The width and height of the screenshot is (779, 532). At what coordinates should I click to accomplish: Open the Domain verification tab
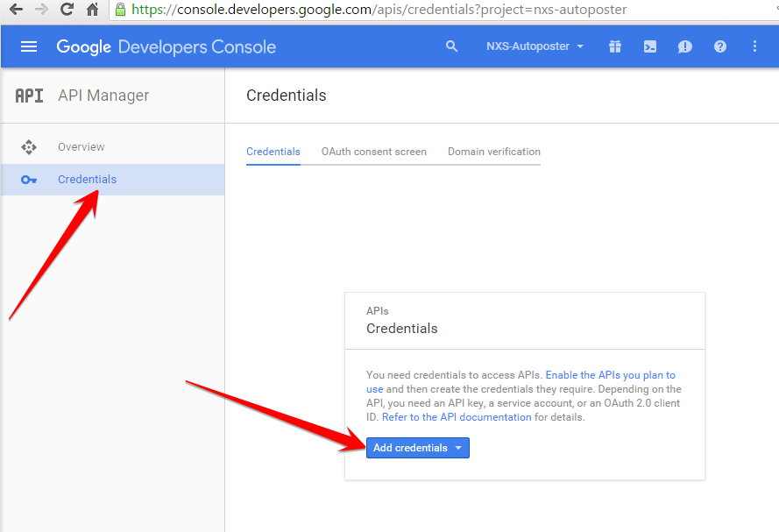pyautogui.click(x=494, y=152)
